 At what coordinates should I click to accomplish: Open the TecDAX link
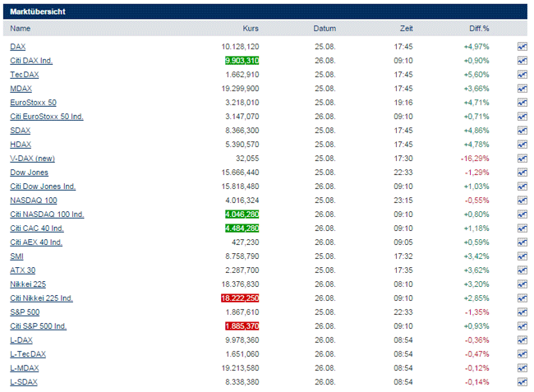(x=25, y=75)
